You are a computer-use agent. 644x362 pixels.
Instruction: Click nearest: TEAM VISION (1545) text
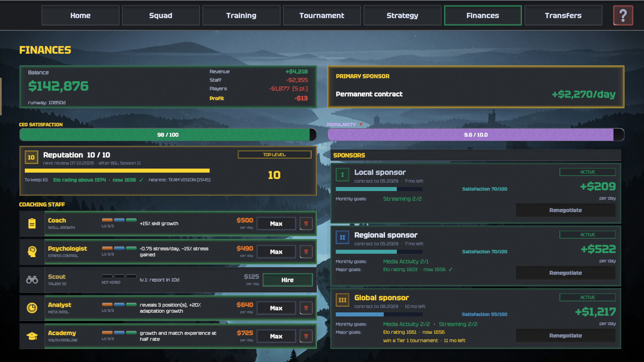[x=179, y=180]
